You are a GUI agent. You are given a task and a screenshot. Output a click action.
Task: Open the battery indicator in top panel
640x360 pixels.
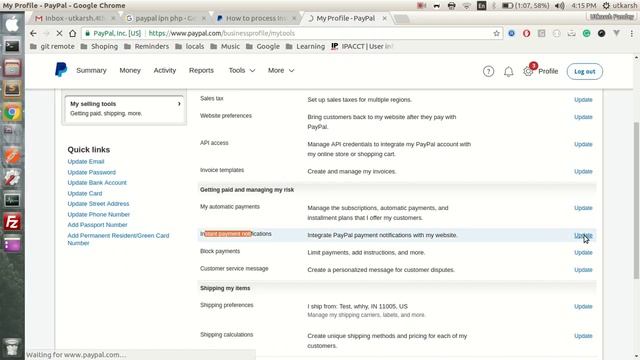pos(507,5)
